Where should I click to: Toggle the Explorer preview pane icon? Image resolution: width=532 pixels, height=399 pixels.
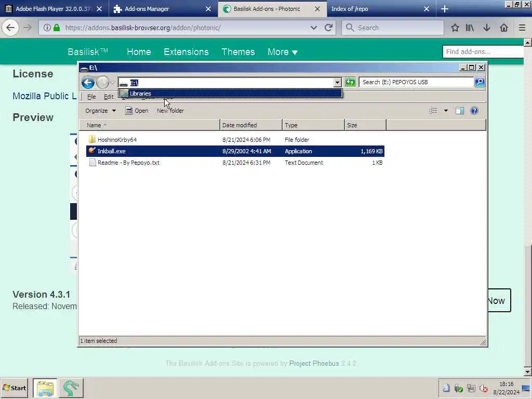point(460,111)
